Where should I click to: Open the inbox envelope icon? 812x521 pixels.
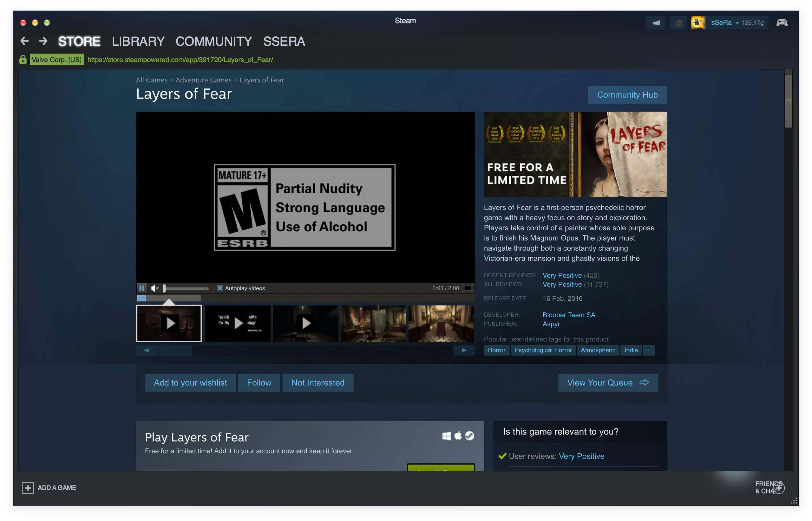pos(679,23)
